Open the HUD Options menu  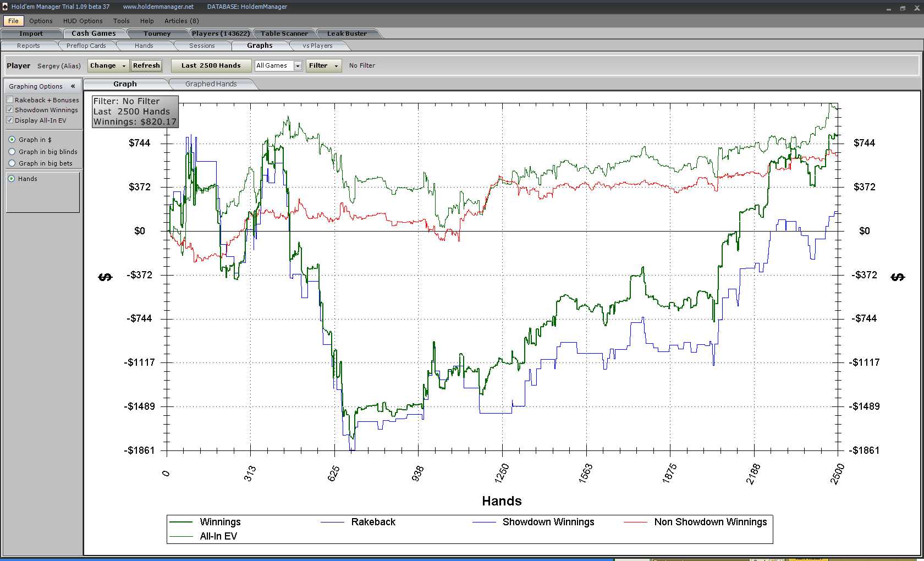pos(82,21)
